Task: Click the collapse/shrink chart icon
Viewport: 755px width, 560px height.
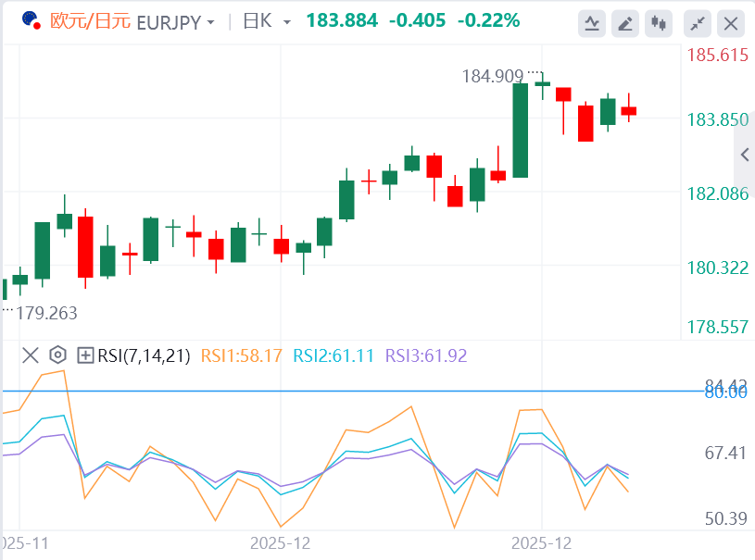Action: pyautogui.click(x=698, y=22)
